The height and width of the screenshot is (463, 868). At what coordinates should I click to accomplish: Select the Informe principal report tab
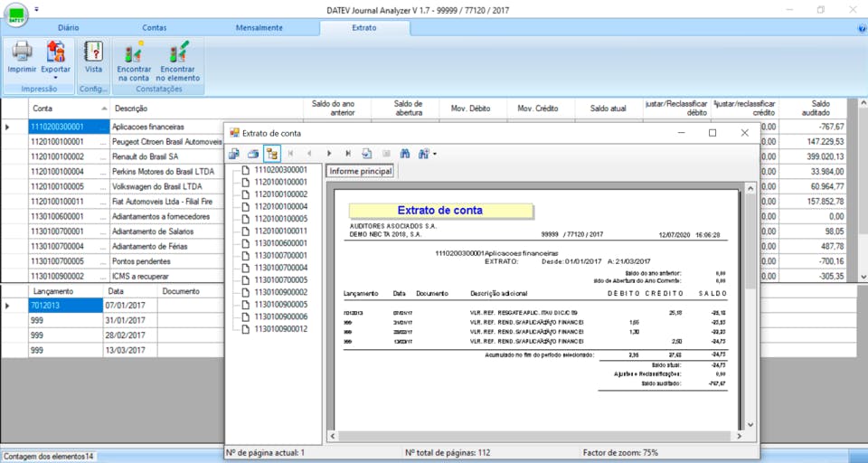[x=360, y=171]
